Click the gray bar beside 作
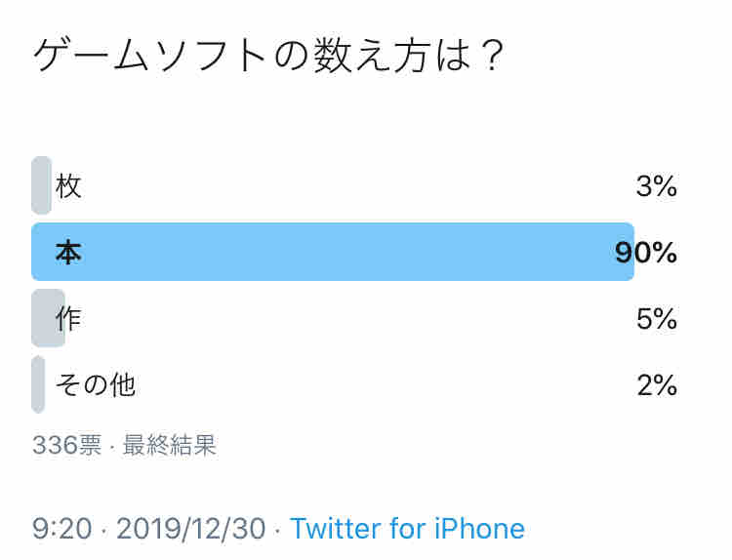The width and height of the screenshot is (732, 560). coord(48,318)
